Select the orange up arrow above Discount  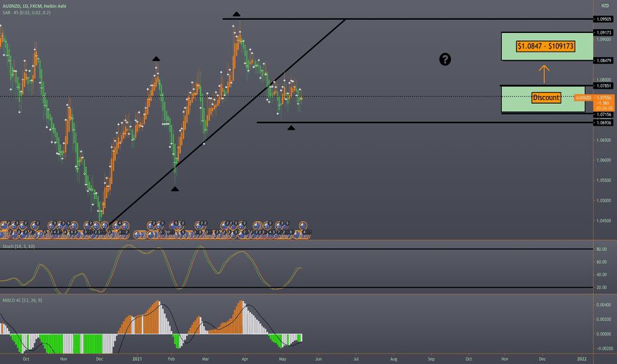[x=544, y=74]
